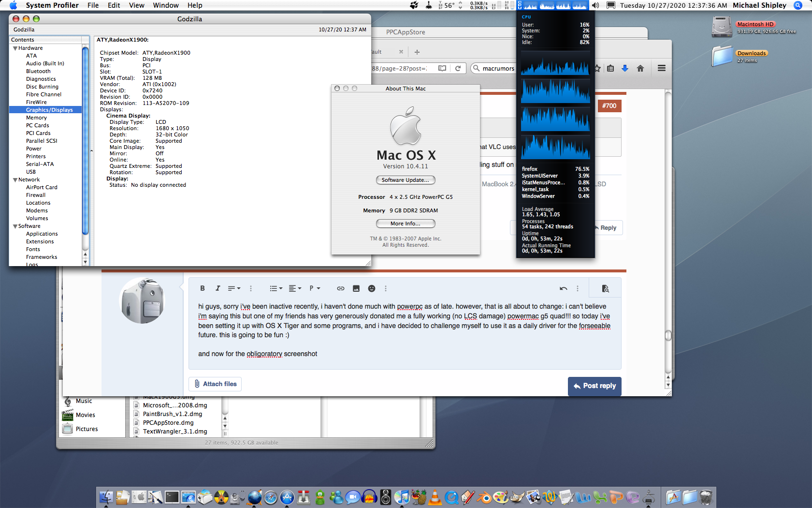This screenshot has height=508, width=812.
Task: Undo the last edit in the reply editor
Action: point(563,288)
